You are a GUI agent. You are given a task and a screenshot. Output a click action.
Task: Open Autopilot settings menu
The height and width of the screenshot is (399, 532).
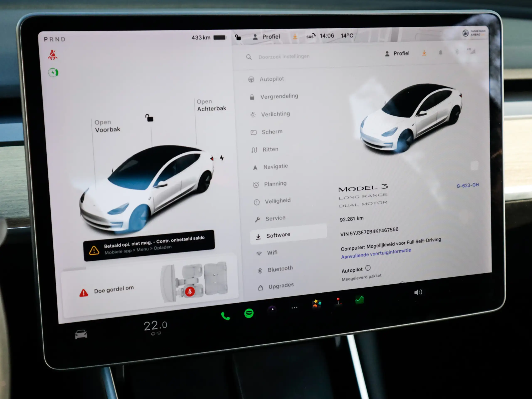click(x=271, y=79)
